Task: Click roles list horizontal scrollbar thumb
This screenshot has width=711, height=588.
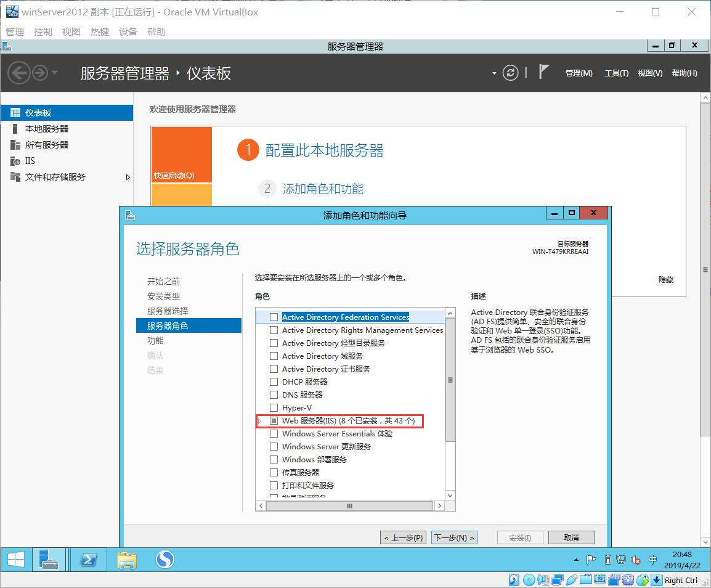Action: [349, 506]
